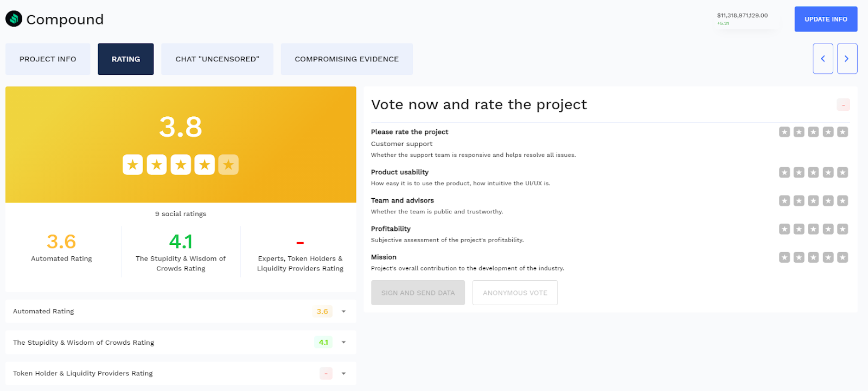Rate Team and advisors three stars
The height and width of the screenshot is (391, 868).
point(813,201)
